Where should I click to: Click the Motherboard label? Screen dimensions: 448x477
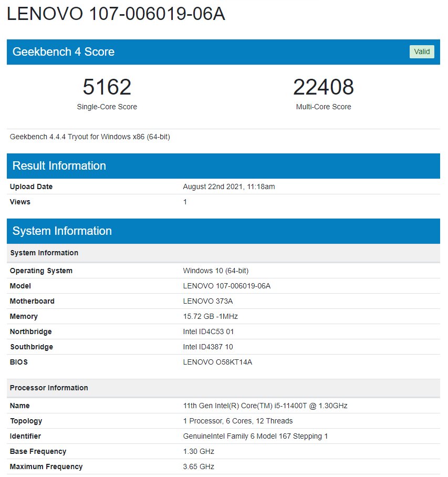tap(32, 301)
